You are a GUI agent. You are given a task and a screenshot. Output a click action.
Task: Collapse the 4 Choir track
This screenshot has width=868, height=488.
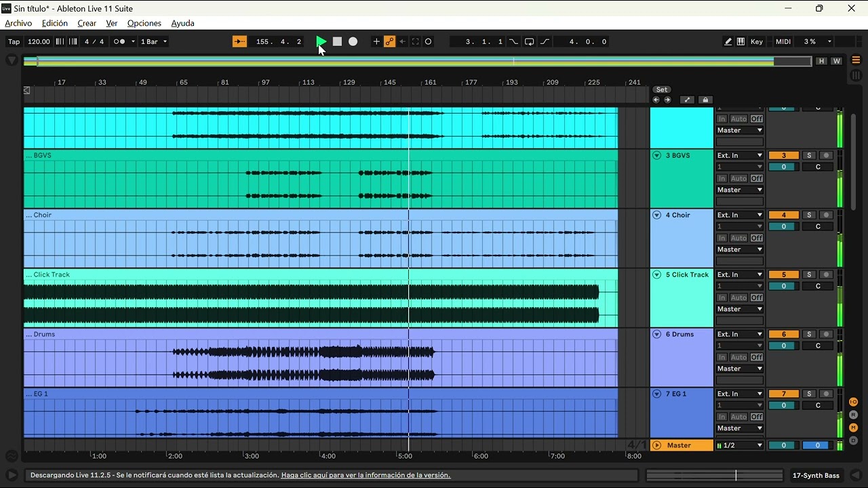pos(656,215)
